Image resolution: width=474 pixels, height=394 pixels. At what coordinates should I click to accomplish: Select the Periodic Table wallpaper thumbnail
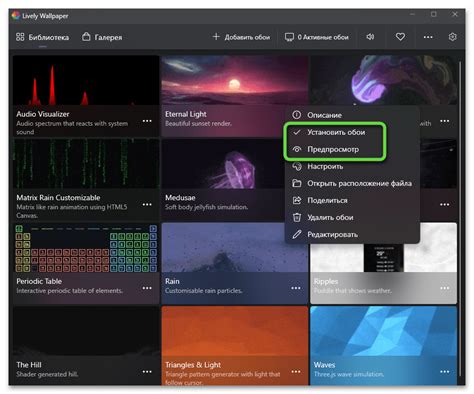pos(86,247)
